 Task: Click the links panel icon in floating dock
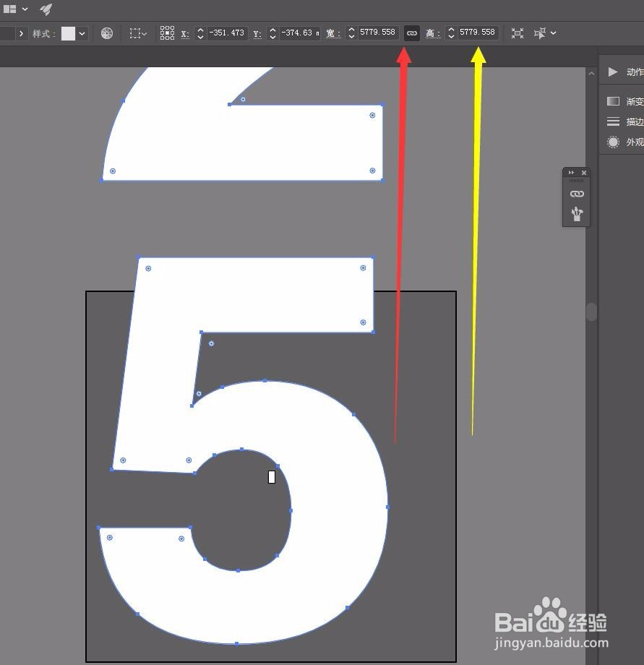577,194
